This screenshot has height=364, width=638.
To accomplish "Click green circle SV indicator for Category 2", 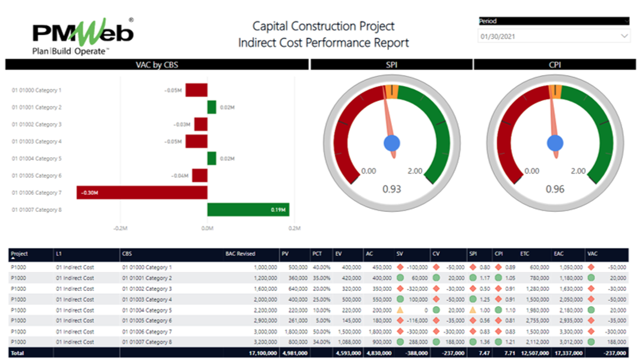I will coord(400,278).
